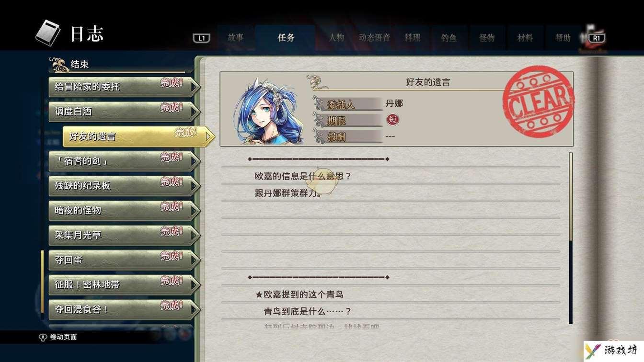This screenshot has width=644, height=362.
Task: Click the ornament icon beside 结束
Action: [x=58, y=64]
